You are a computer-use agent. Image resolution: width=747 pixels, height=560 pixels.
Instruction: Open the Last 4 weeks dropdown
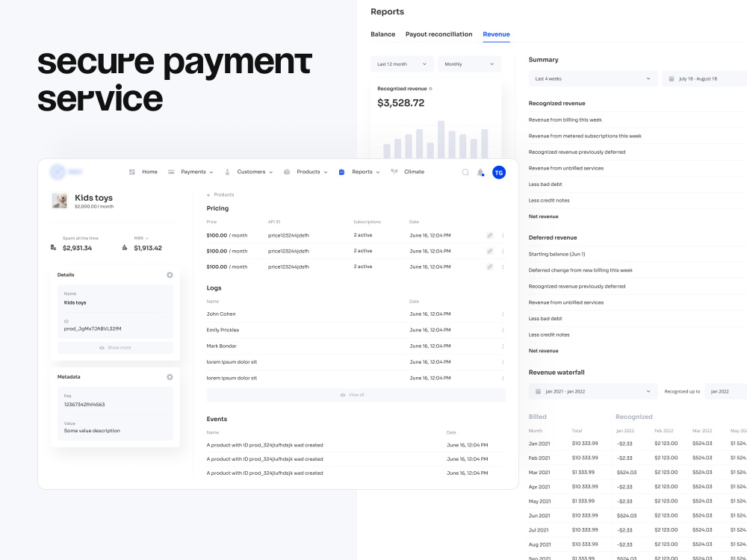tap(592, 78)
